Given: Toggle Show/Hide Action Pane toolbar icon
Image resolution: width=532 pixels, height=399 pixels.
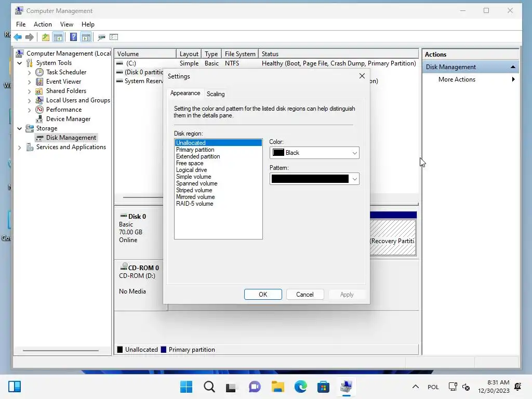Looking at the screenshot, I should click(86, 37).
